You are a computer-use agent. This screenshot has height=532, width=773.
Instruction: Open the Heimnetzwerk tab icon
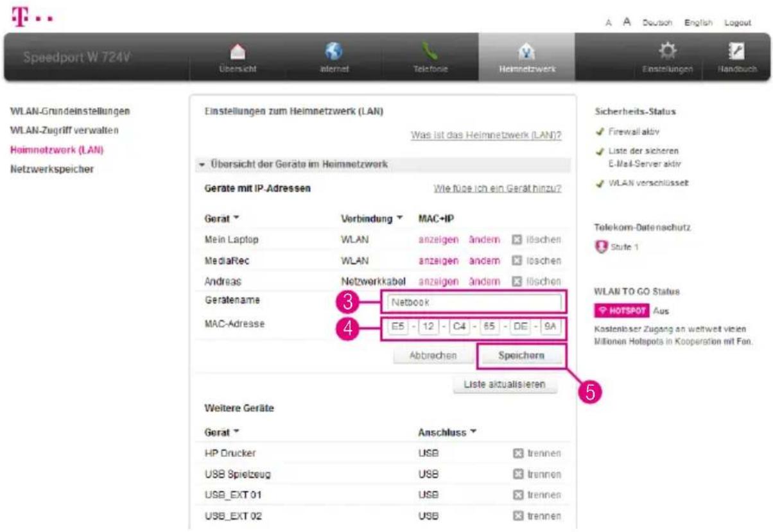(x=526, y=53)
